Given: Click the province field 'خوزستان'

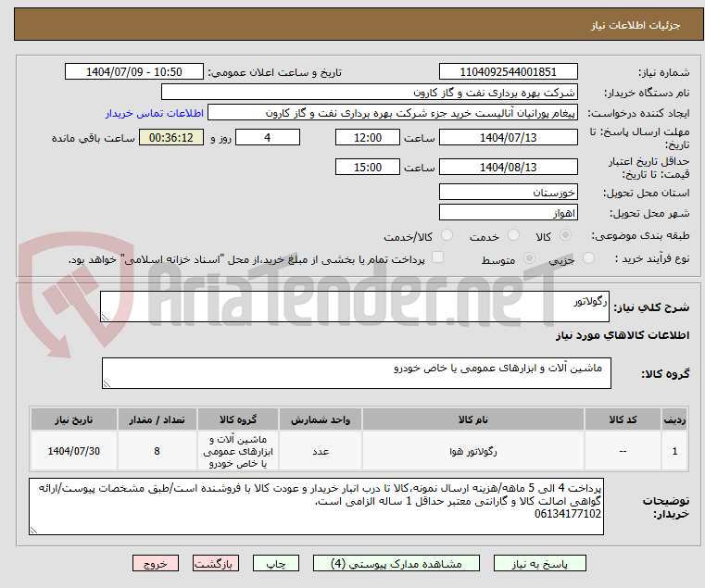Looking at the screenshot, I should (x=508, y=192).
